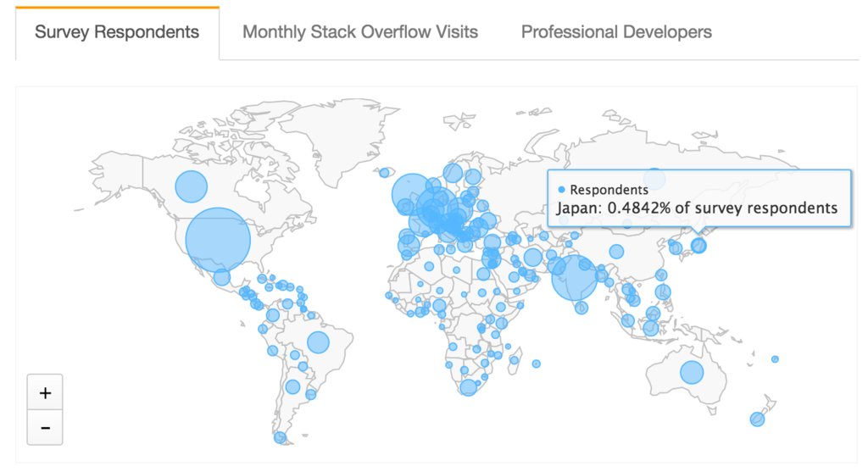Click the Japan bubble under the tooltip

click(698, 245)
